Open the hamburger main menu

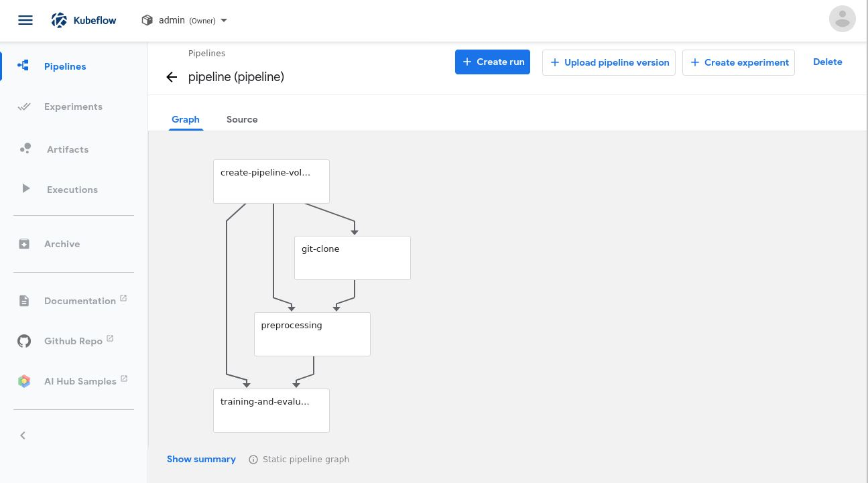(x=25, y=20)
